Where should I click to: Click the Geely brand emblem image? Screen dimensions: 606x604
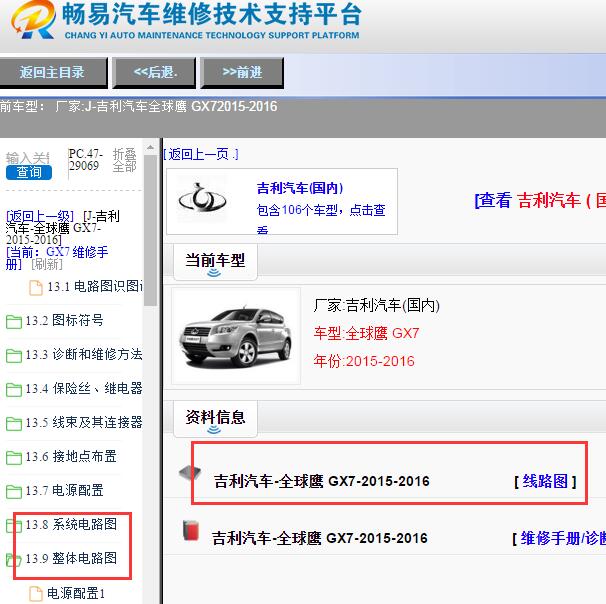tap(202, 198)
